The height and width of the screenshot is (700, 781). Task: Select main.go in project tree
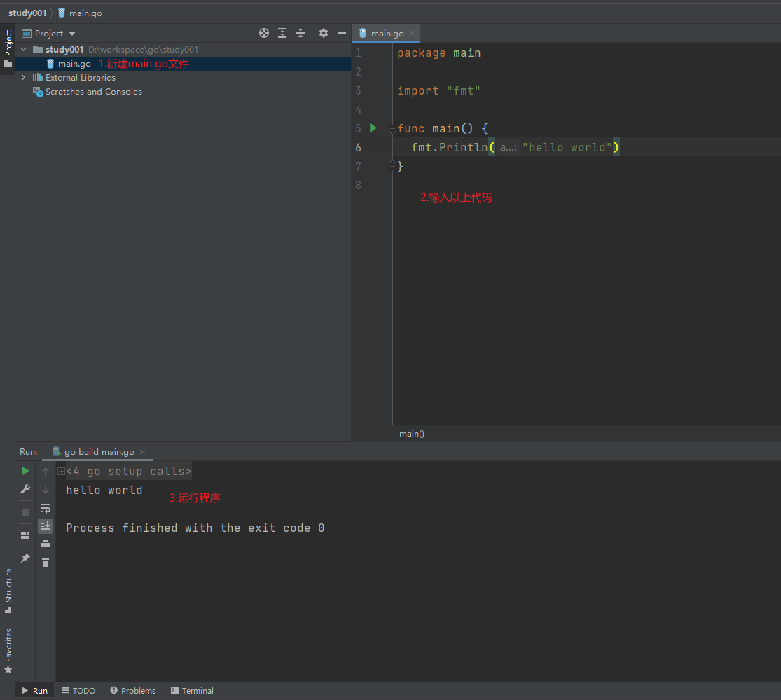pyautogui.click(x=74, y=63)
